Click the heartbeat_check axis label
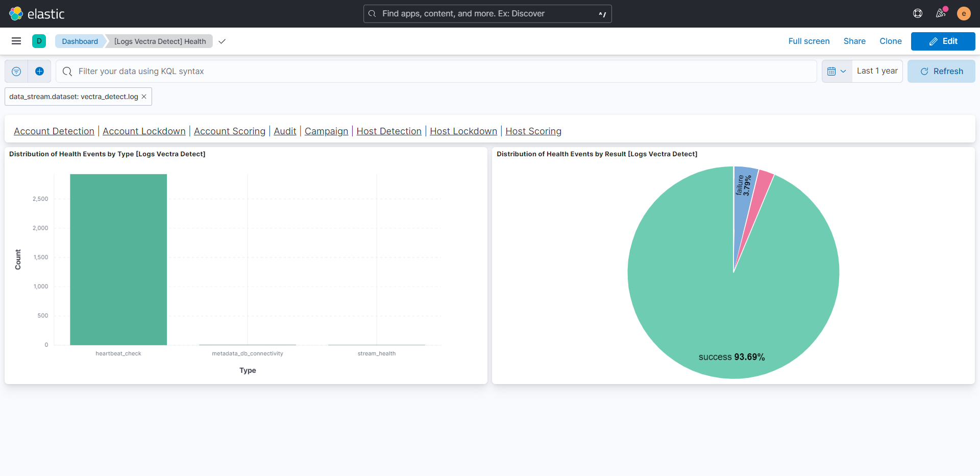 [x=118, y=353]
